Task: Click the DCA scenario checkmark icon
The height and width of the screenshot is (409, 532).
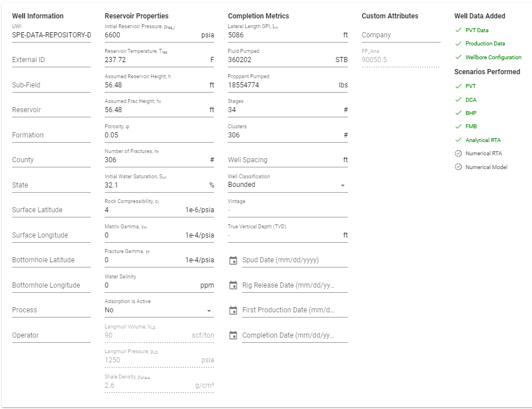Action: click(x=458, y=100)
